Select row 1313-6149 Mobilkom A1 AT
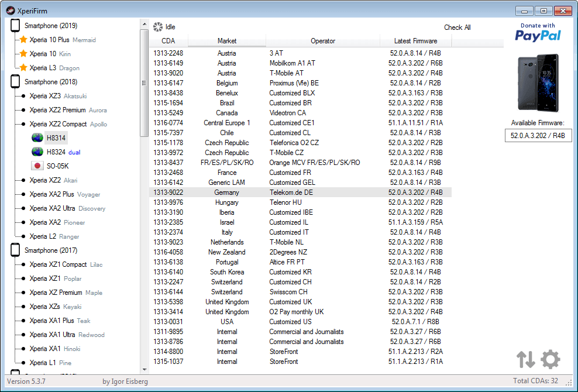The image size is (578, 392). click(x=301, y=63)
